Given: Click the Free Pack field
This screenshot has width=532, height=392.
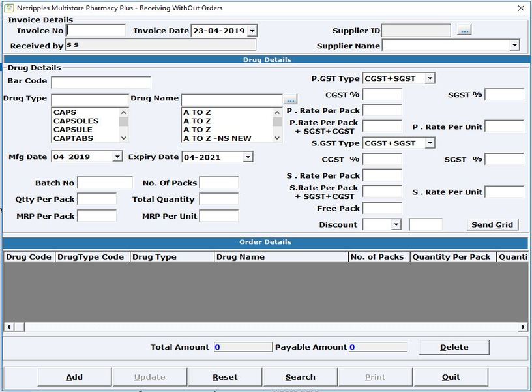Looking at the screenshot, I should tap(382, 208).
